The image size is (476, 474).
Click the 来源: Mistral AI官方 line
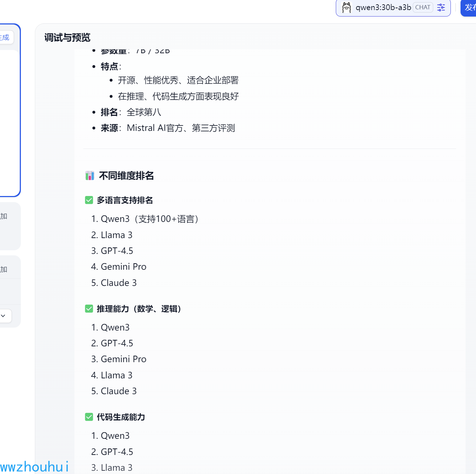pyautogui.click(x=168, y=128)
